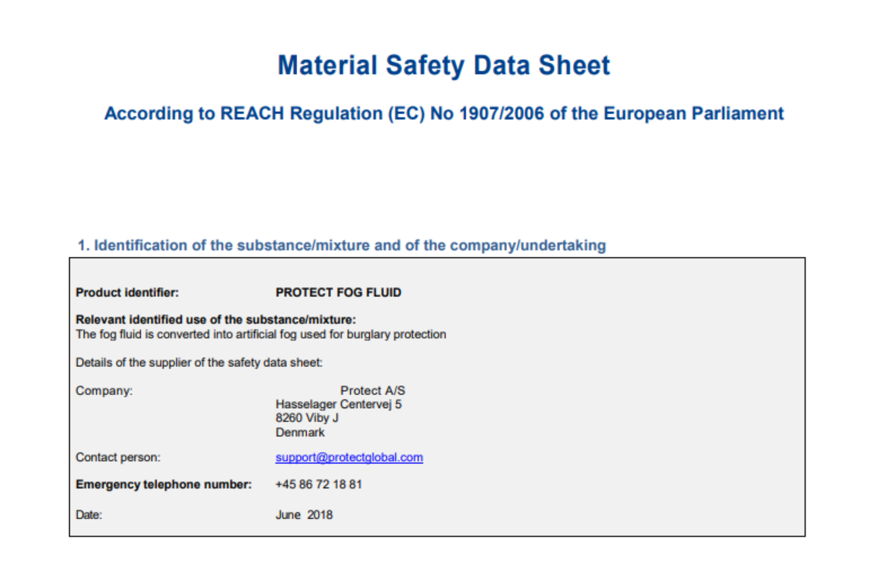Select the section 1 Identification heading
Screen dimensions: 889x588
pyautogui.click(x=341, y=245)
